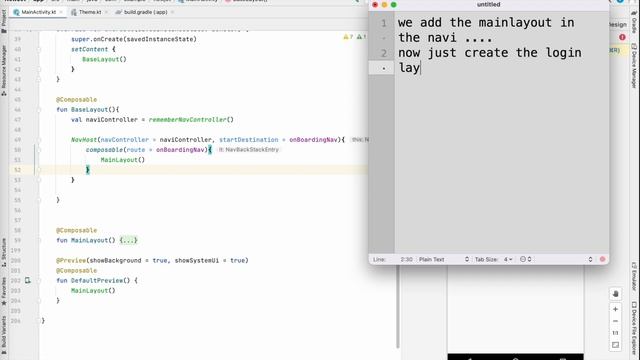
Task: Collapse the composable route block fold
Action: [x=39, y=150]
